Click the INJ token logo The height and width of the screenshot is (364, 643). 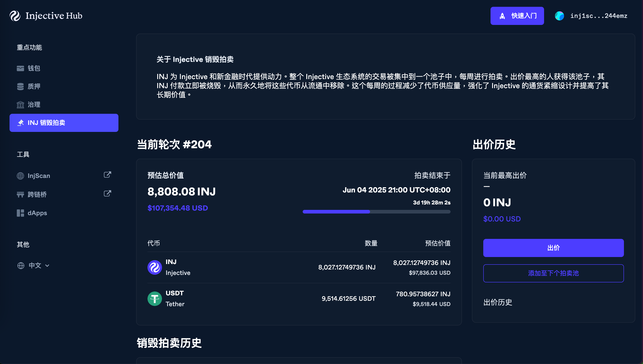(155, 267)
